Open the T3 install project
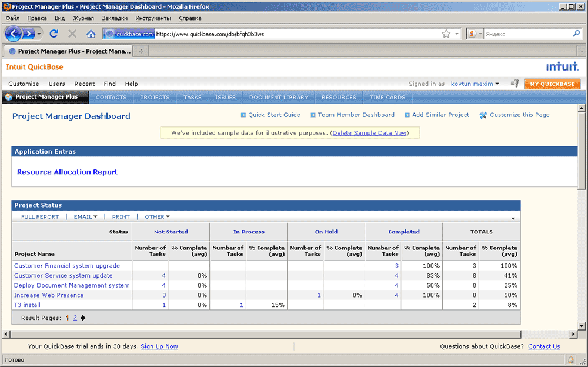Viewport: 588px width, 367px height. (x=27, y=305)
